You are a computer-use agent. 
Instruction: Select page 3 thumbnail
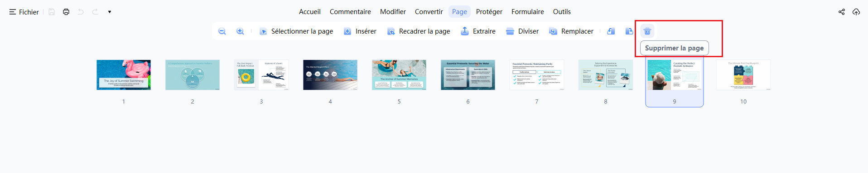(x=261, y=75)
